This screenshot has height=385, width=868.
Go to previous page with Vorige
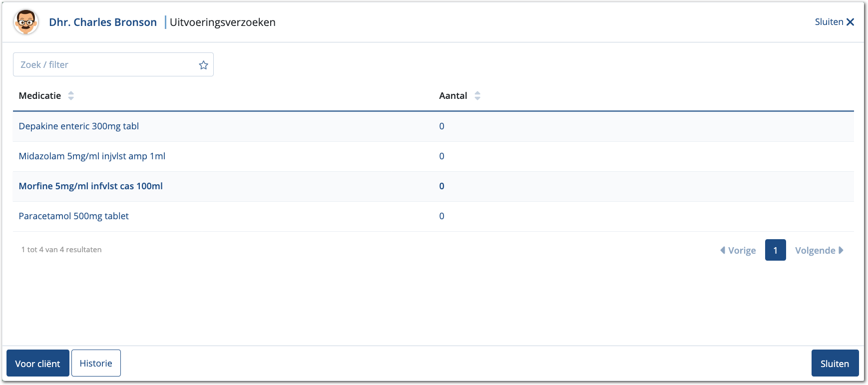click(x=738, y=250)
